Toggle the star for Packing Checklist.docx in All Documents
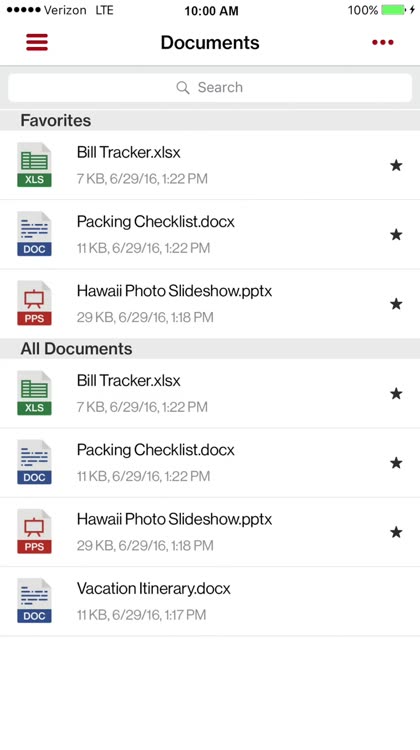 [x=396, y=463]
